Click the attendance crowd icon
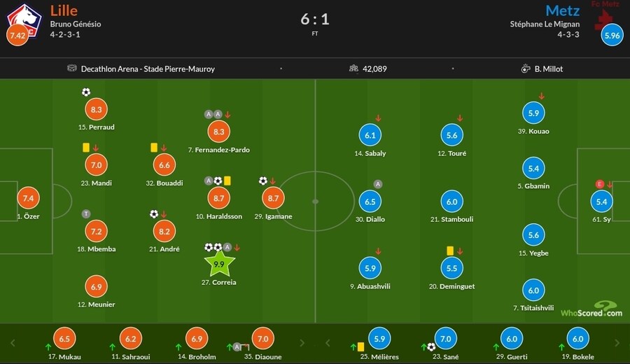 point(353,69)
